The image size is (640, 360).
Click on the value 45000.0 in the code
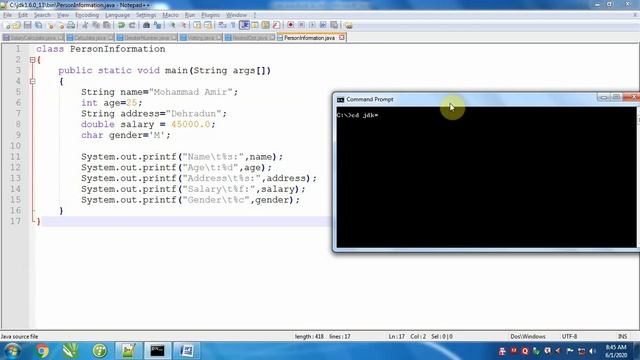click(x=190, y=124)
